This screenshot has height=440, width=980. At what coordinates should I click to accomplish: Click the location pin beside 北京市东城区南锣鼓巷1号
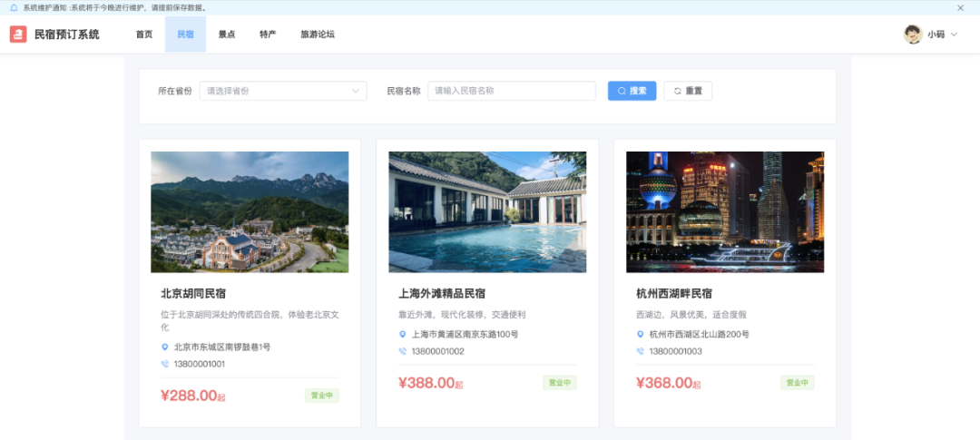click(165, 347)
